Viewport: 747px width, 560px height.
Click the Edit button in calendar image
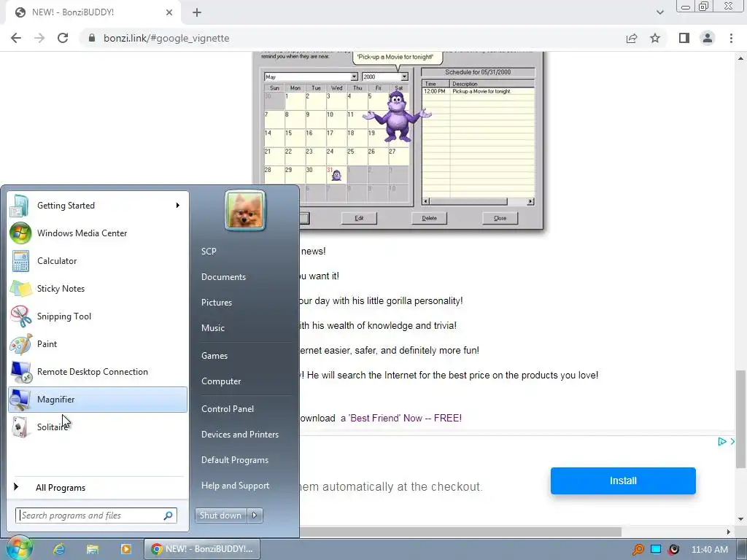(359, 218)
